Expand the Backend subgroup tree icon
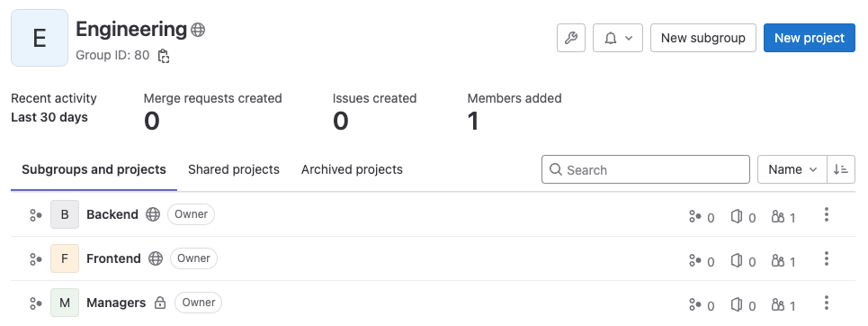 (x=36, y=214)
